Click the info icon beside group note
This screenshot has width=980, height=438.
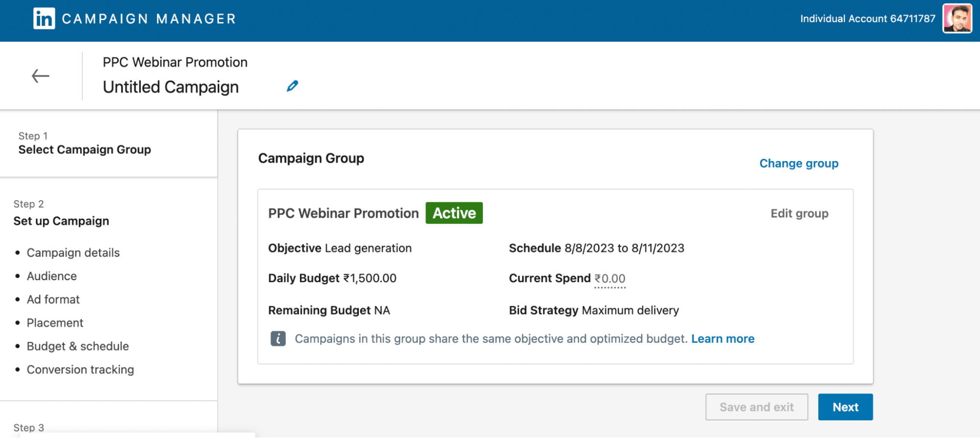click(278, 339)
